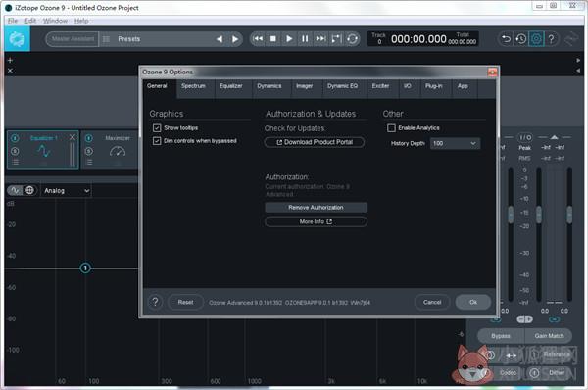Image resolution: width=588 pixels, height=390 pixels.
Task: Start playback with the Play button
Action: 289,38
